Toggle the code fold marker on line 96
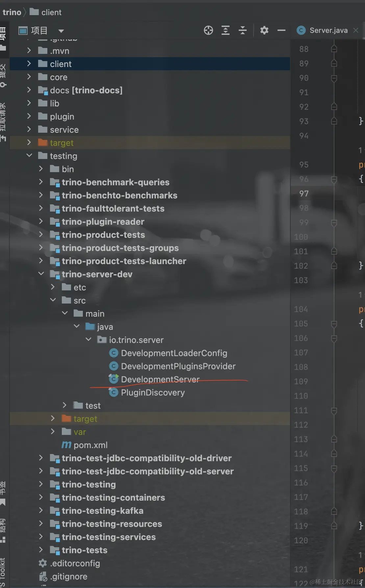365x588 pixels. click(334, 179)
